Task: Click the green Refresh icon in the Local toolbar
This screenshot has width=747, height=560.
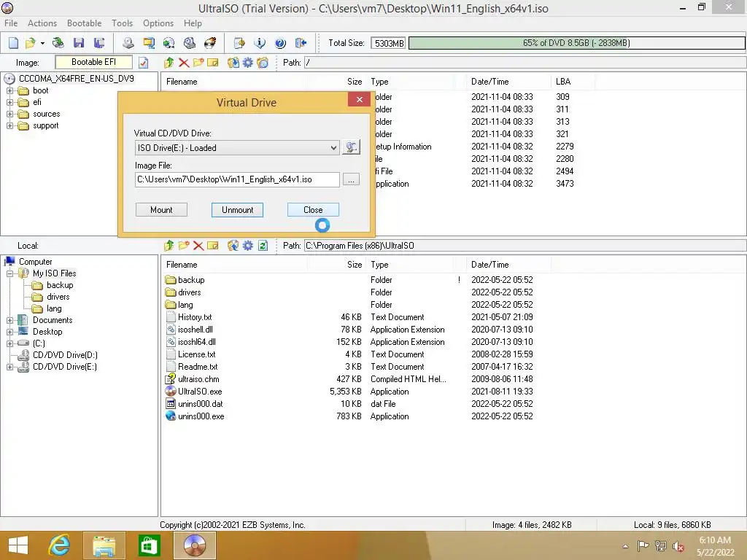Action: (263, 246)
